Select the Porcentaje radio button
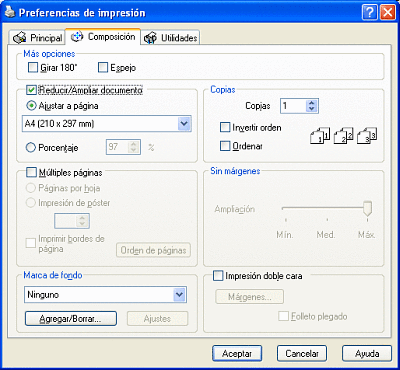 tap(31, 147)
